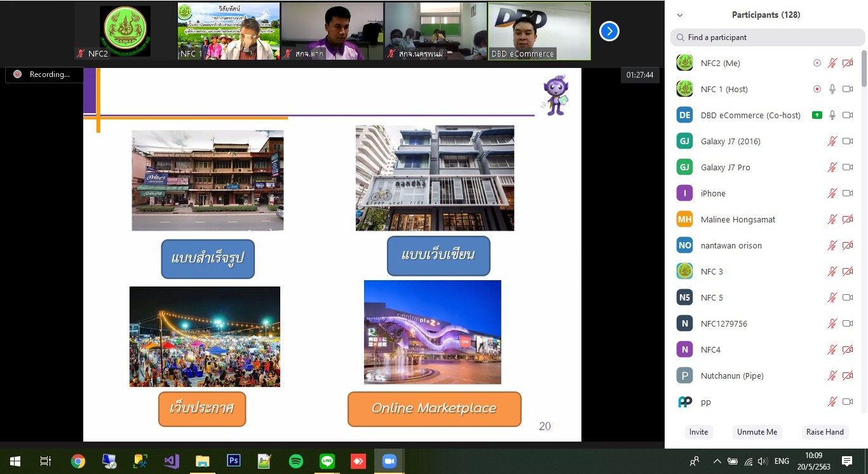Click recording indicator next to NFC 1 (Host)
This screenshot has height=474, width=868.
tap(817, 89)
